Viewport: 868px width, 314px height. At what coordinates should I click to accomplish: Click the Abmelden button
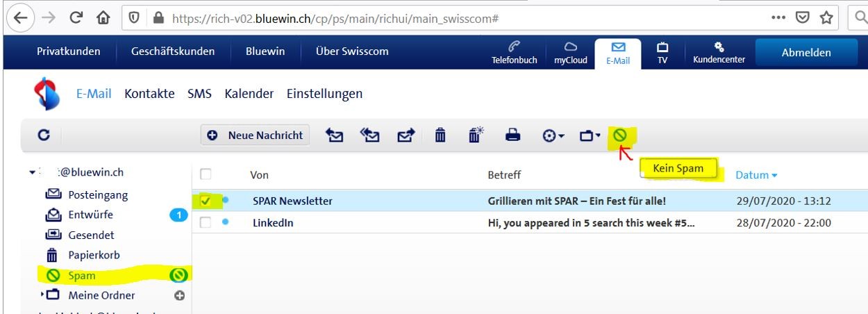806,53
